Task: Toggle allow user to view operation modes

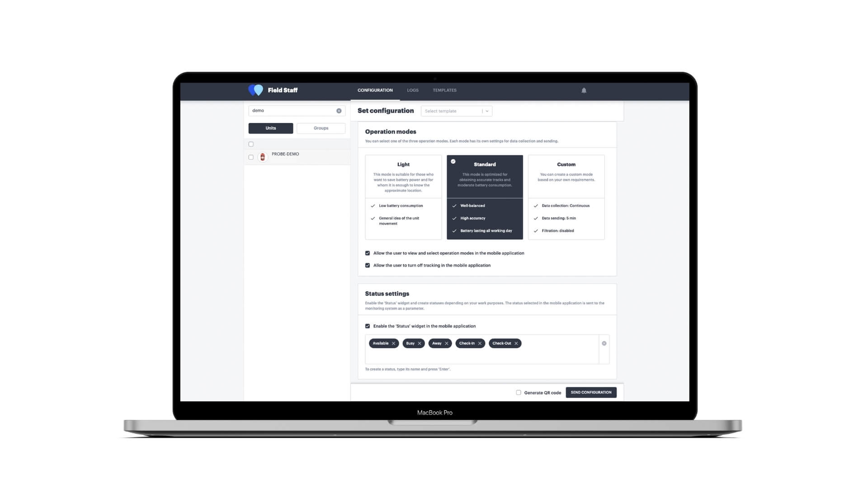Action: pos(367,253)
